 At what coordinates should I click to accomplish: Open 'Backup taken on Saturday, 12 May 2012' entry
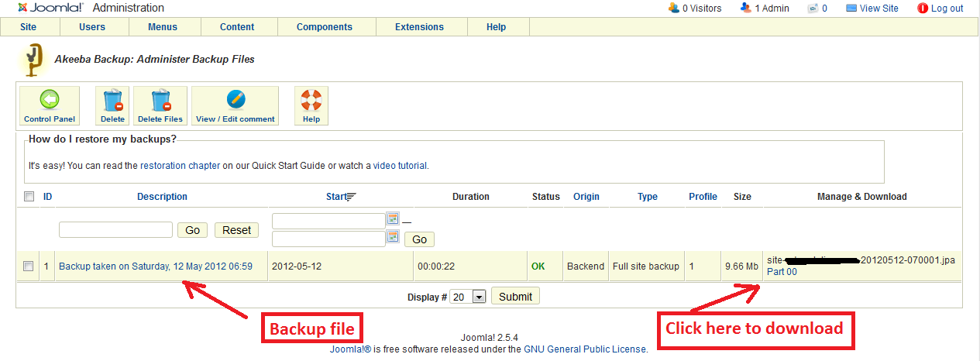156,266
